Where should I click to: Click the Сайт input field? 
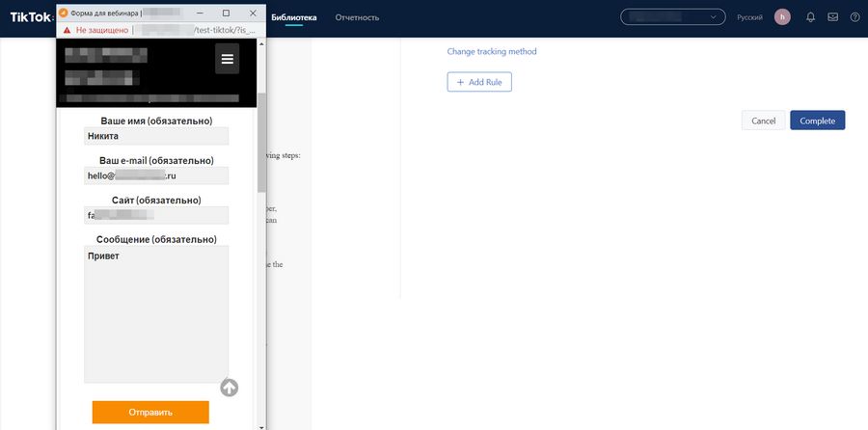tap(156, 216)
